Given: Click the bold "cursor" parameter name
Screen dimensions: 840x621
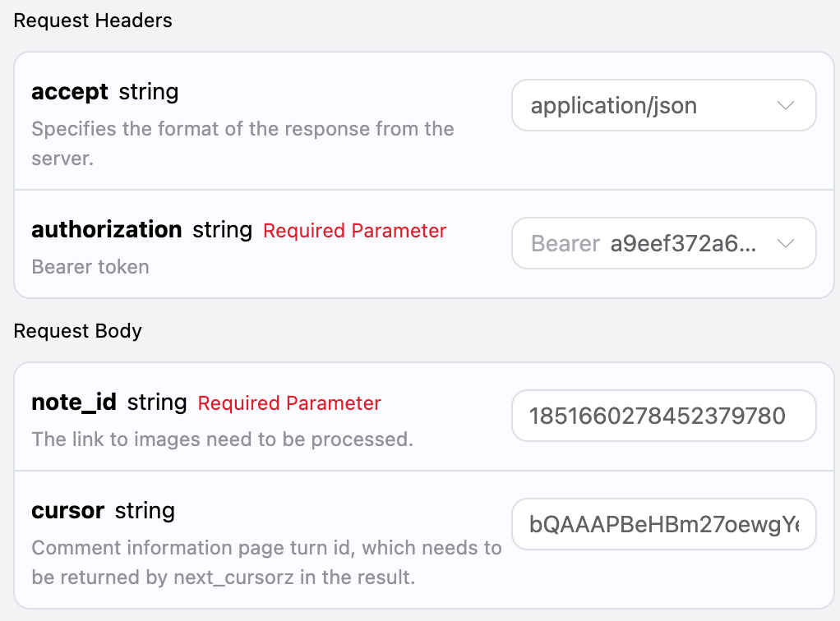Looking at the screenshot, I should pos(67,511).
